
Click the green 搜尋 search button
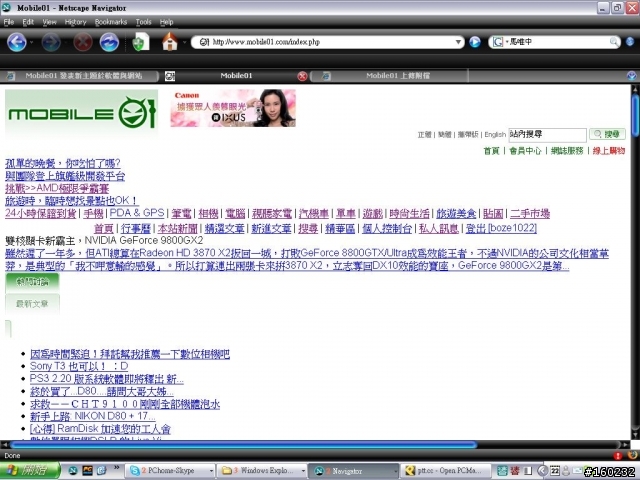[607, 134]
